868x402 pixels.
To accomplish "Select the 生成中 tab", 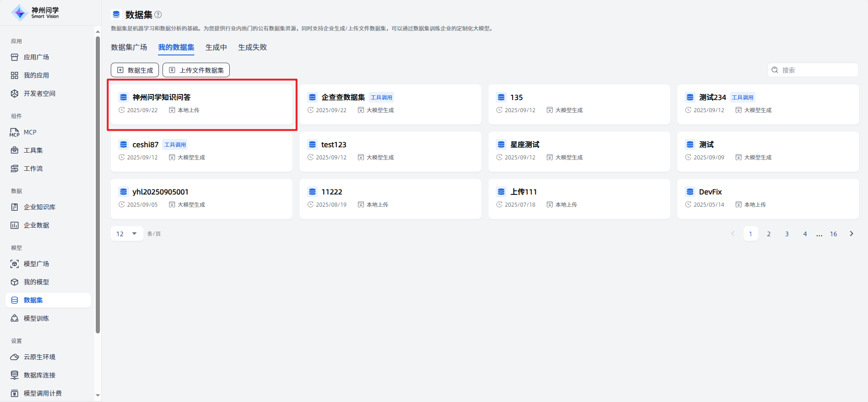I will pos(216,47).
